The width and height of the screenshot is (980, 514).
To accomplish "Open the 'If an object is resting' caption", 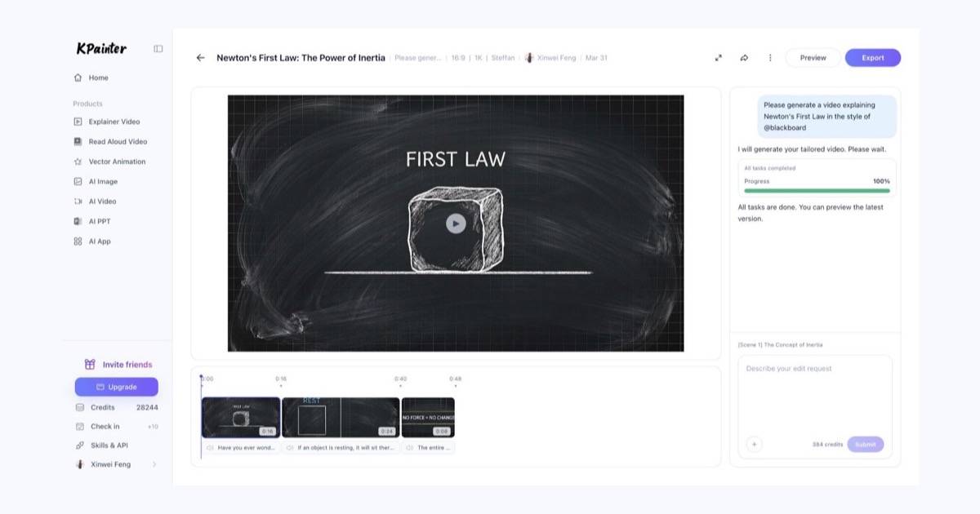I will tap(341, 448).
